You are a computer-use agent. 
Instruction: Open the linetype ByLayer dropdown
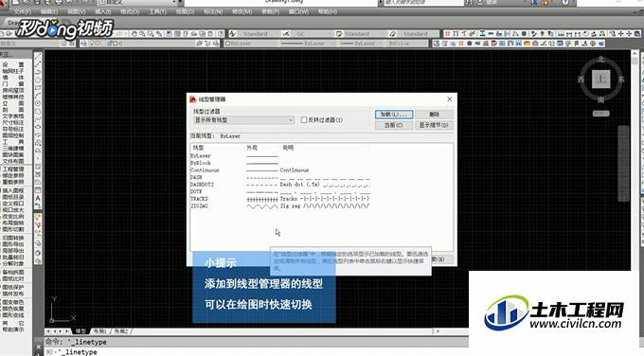click(x=309, y=44)
